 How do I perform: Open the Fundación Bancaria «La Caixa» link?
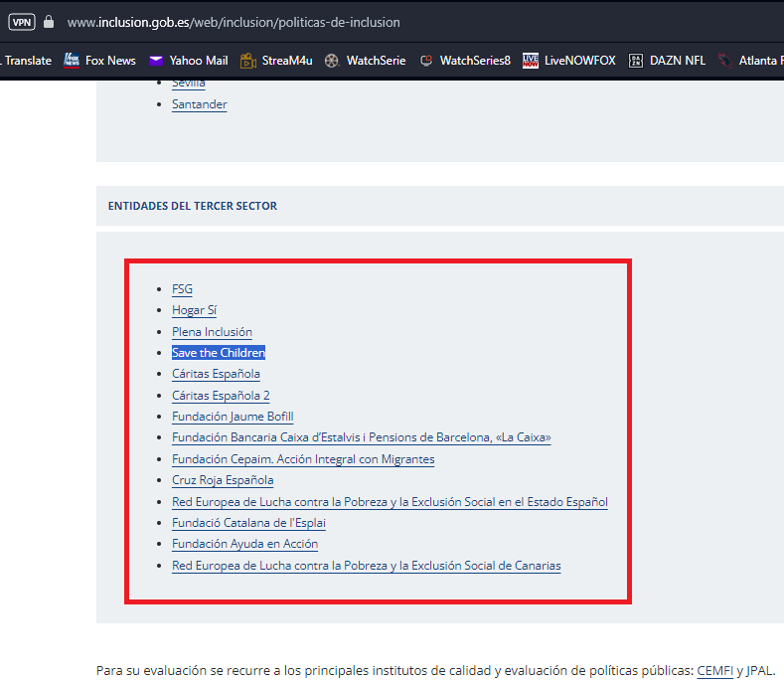362,437
